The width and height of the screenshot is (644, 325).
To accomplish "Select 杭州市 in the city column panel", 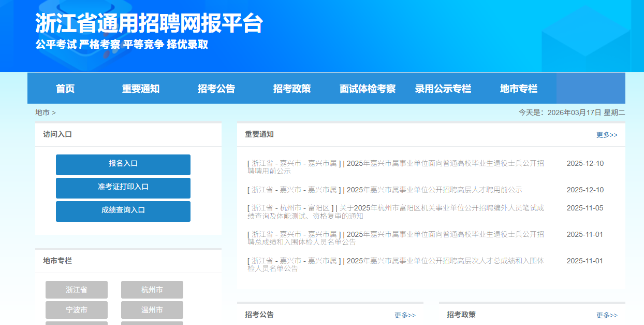I will 152,289.
